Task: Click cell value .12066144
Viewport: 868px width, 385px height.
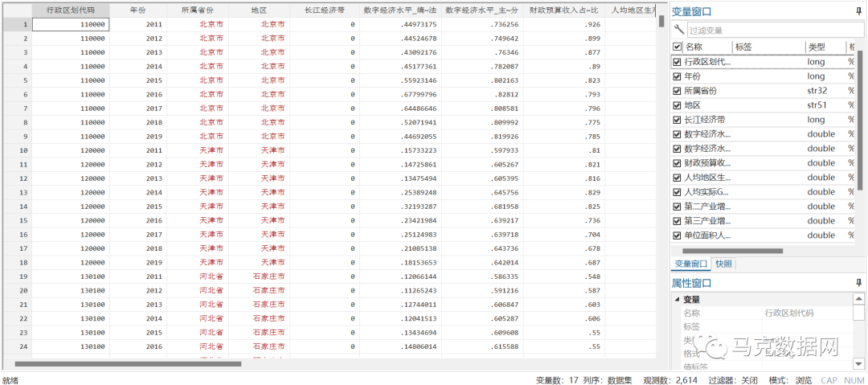Action: point(400,276)
